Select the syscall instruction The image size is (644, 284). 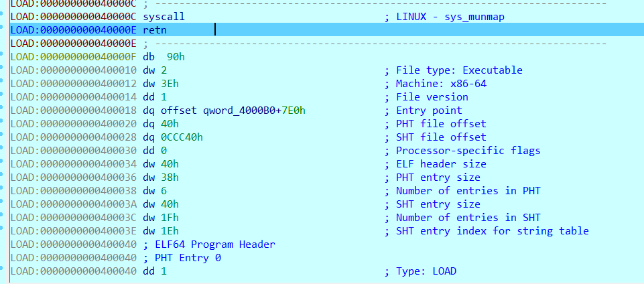click(164, 17)
